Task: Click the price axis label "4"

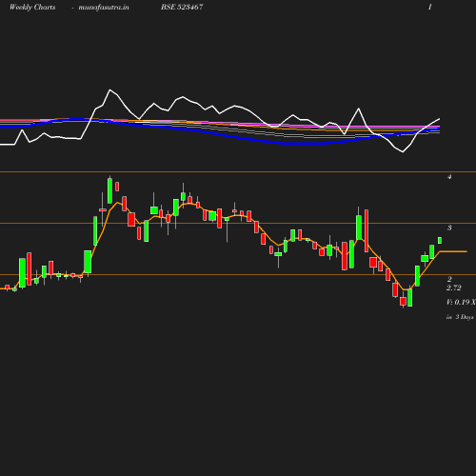Action: click(449, 177)
